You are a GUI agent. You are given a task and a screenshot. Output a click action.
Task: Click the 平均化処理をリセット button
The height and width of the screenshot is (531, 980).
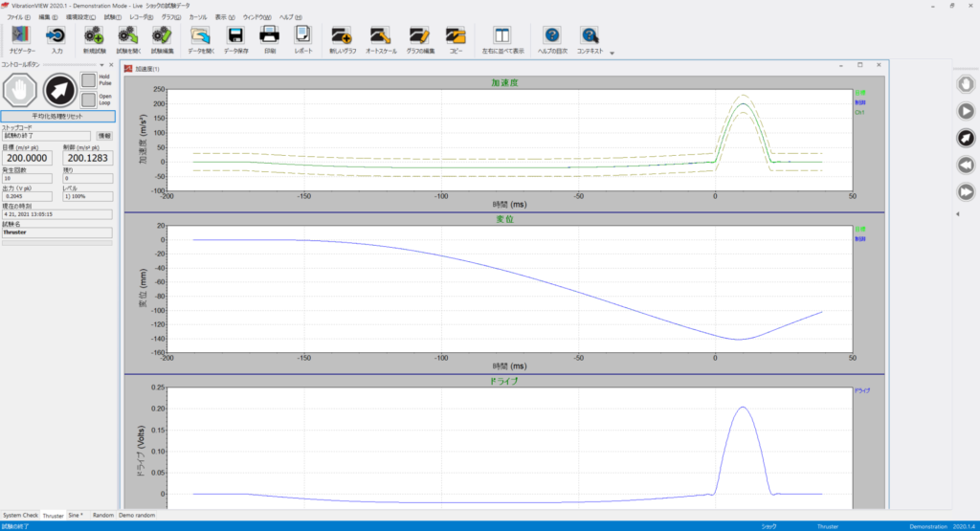tap(57, 116)
